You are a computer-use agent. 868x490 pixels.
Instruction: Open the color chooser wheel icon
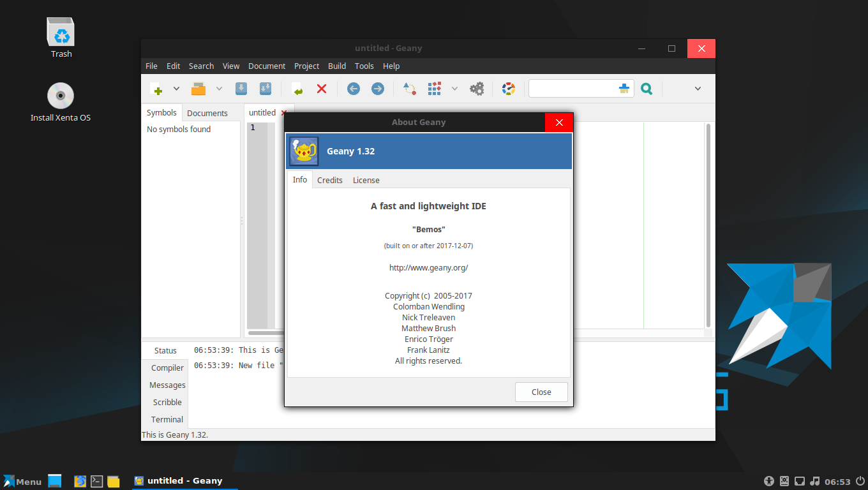509,89
